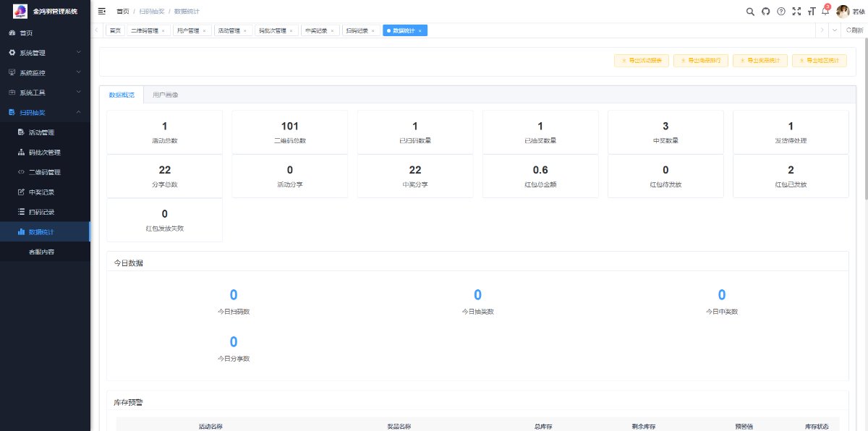868x431 pixels.
Task: Open the search magnifier icon
Action: point(750,12)
